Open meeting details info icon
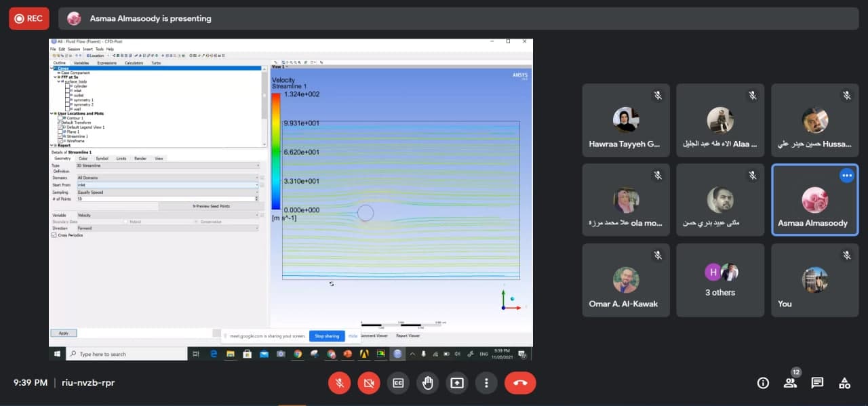This screenshot has height=406, width=868. 763,383
